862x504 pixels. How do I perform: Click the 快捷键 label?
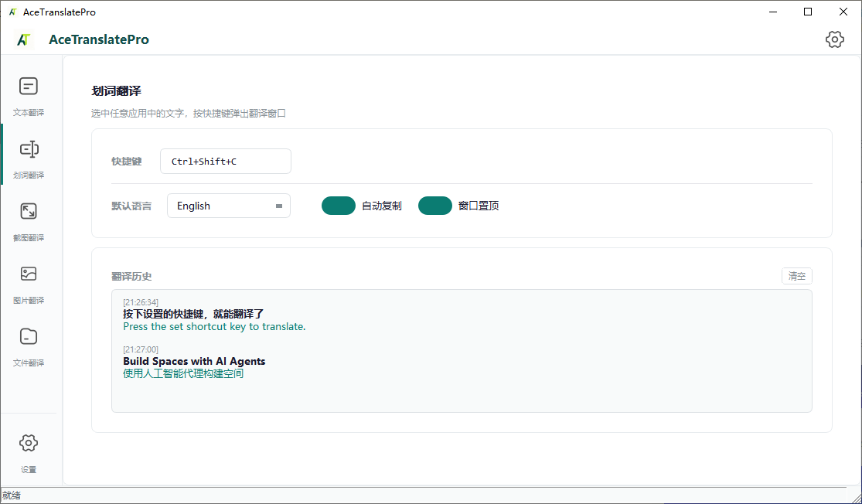[127, 162]
